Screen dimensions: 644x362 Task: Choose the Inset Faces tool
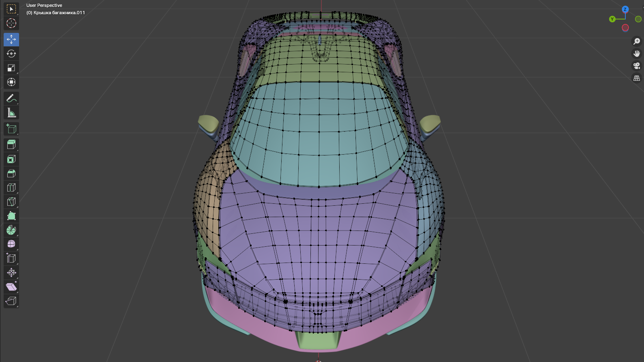pyautogui.click(x=11, y=159)
